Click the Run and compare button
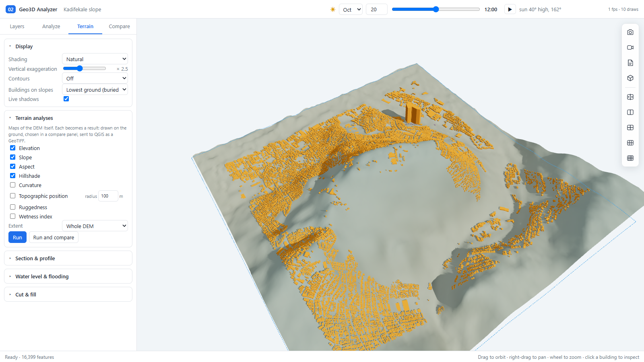Screen dimensions: 644x362 coord(54,237)
